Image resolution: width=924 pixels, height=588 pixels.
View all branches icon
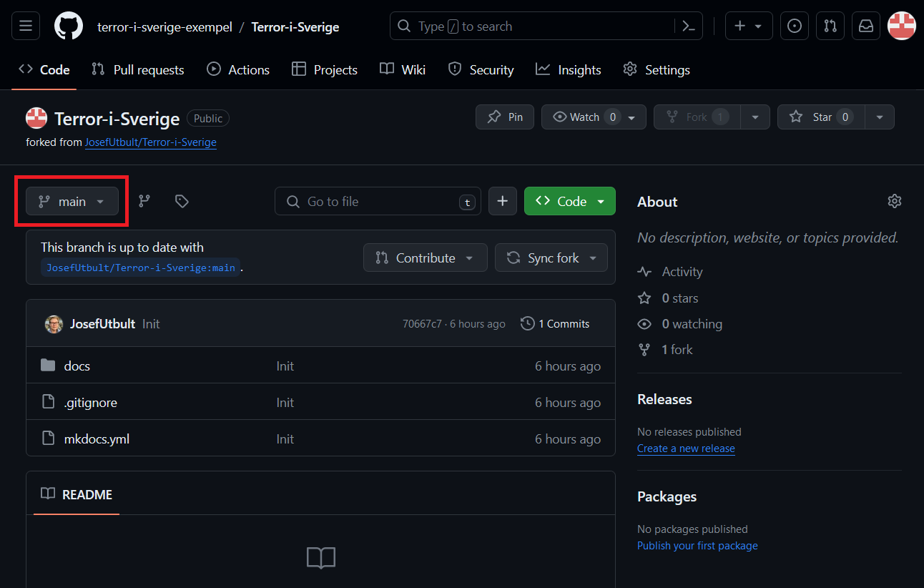point(144,202)
